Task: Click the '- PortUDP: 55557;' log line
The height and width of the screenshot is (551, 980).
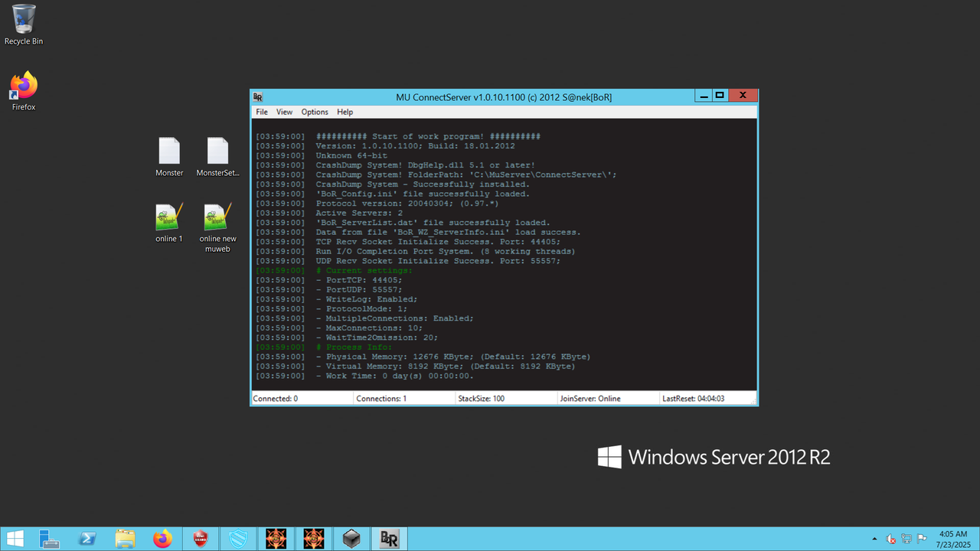Action: point(329,289)
